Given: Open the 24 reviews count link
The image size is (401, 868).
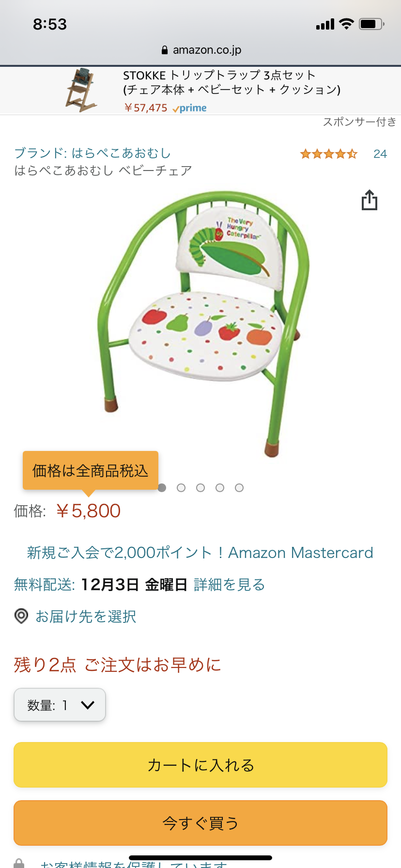Looking at the screenshot, I should click(x=380, y=154).
